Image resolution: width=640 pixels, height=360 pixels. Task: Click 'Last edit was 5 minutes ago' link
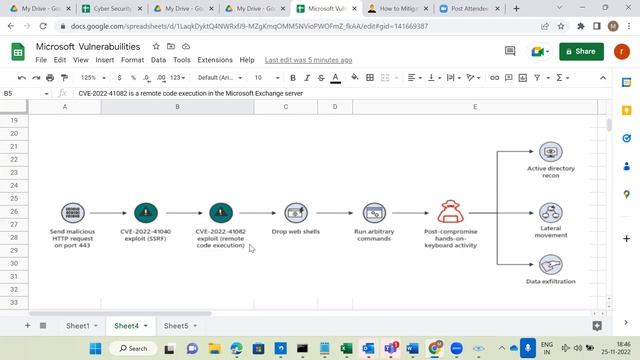tap(308, 60)
